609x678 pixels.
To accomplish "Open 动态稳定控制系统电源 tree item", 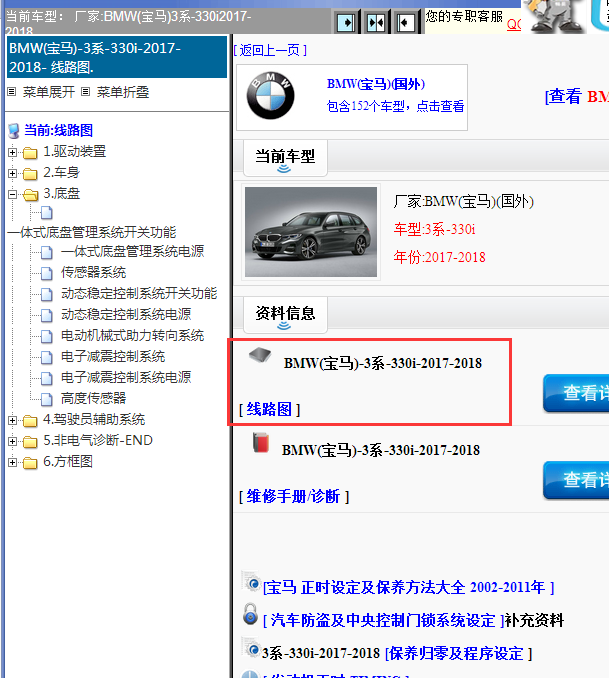I will (126, 314).
